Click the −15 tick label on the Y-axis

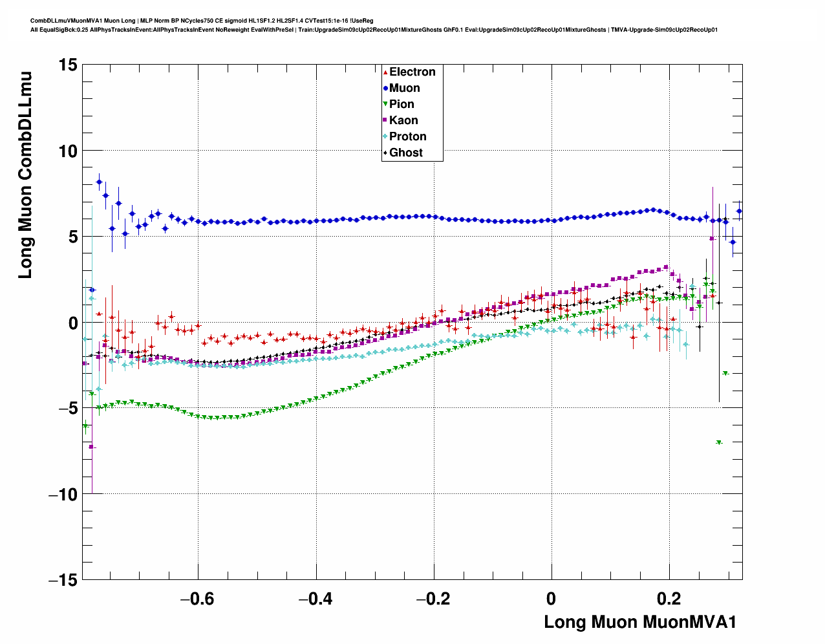click(62, 580)
